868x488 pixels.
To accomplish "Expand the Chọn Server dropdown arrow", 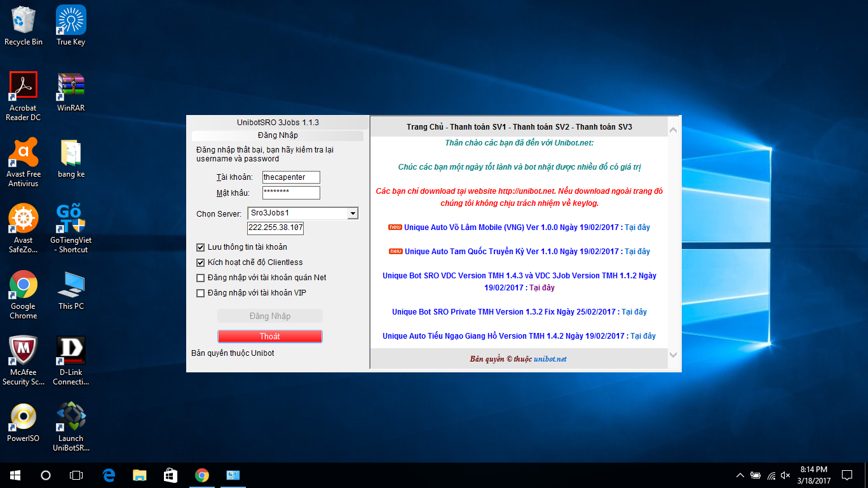I will 353,213.
